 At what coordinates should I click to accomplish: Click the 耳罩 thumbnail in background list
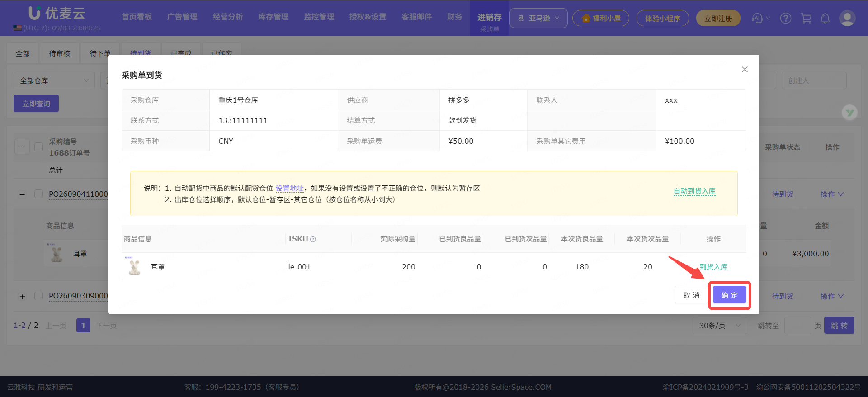[57, 253]
